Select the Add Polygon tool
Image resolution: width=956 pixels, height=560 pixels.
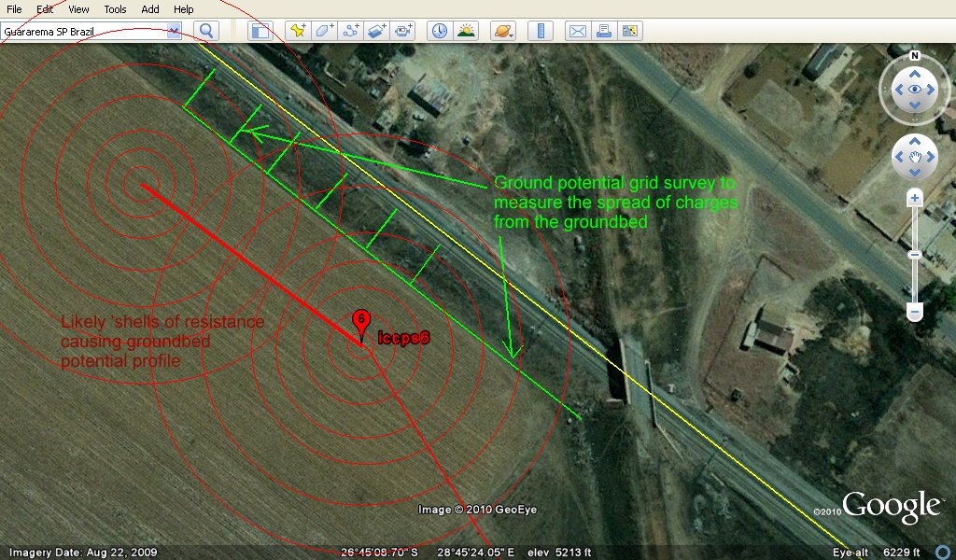324,31
